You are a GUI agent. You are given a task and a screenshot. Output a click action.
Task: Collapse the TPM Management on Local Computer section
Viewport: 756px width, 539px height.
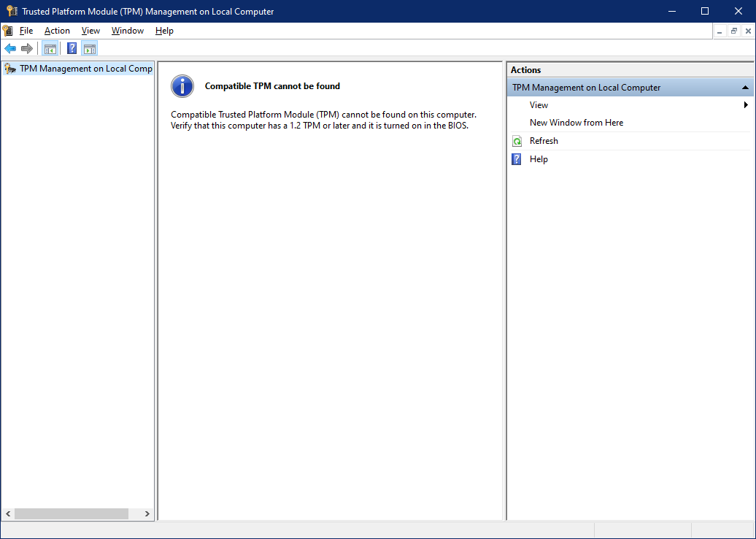click(745, 88)
